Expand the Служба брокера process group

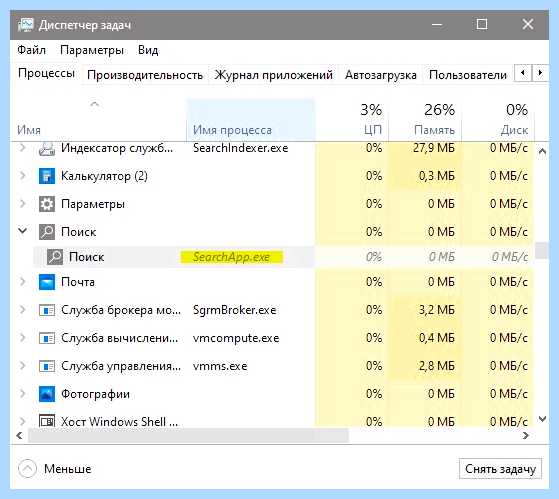tap(22, 309)
